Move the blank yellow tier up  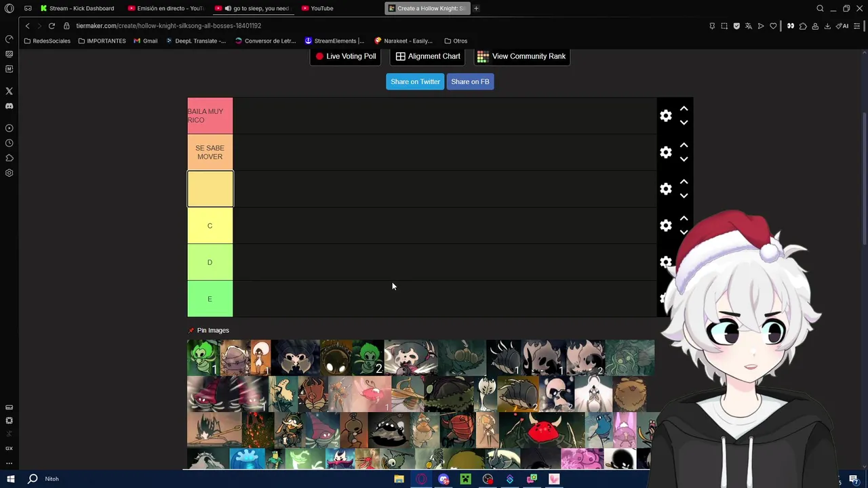point(684,182)
